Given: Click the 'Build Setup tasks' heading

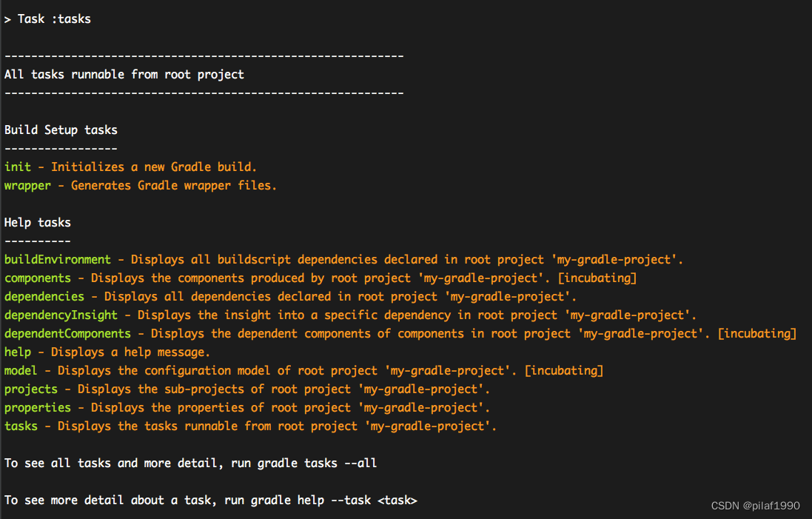Looking at the screenshot, I should pyautogui.click(x=61, y=130).
